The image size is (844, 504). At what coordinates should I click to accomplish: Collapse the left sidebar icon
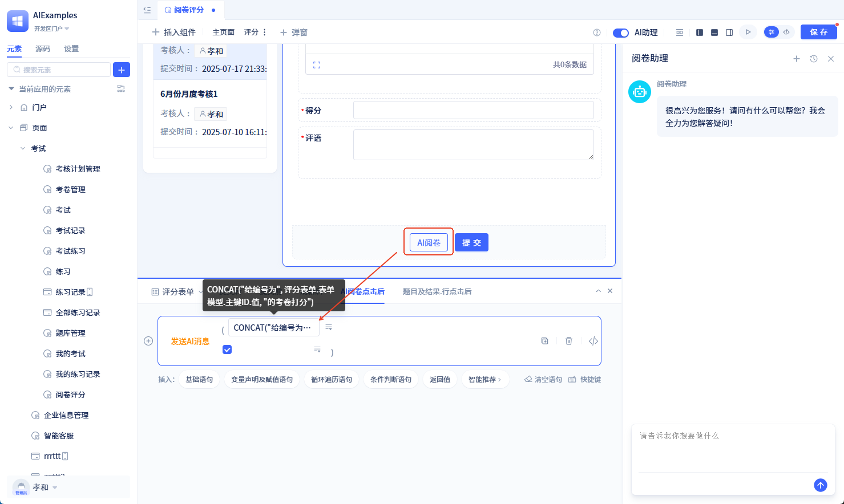(147, 10)
